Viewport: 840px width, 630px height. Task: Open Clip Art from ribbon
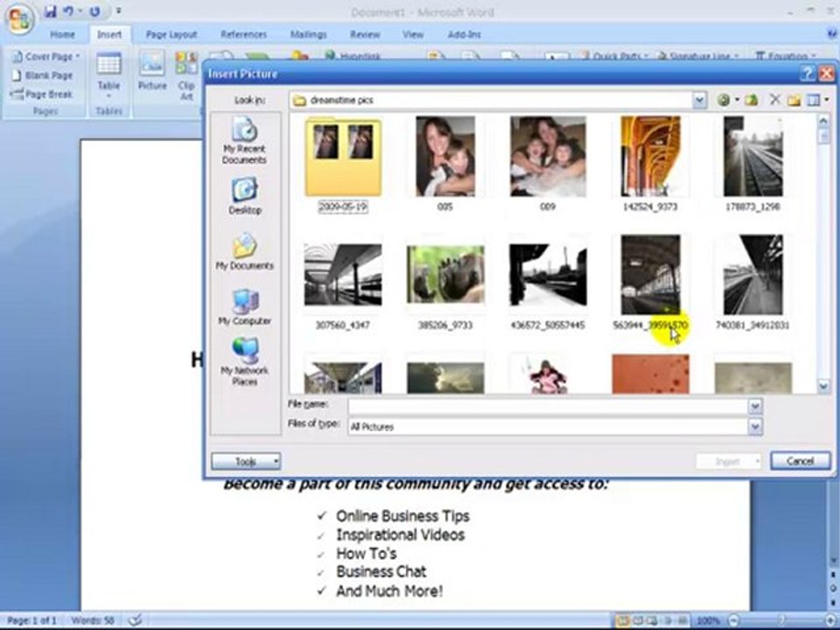186,75
